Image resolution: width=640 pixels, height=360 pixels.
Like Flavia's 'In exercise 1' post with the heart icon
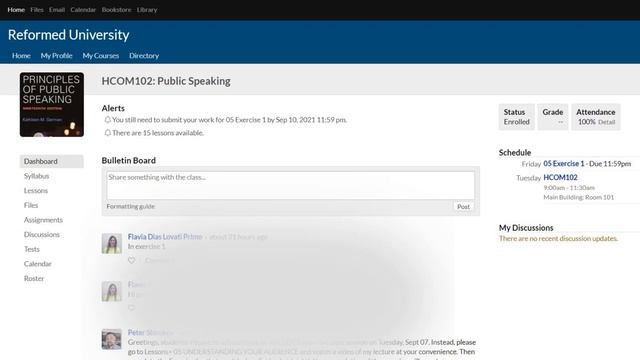(131, 260)
